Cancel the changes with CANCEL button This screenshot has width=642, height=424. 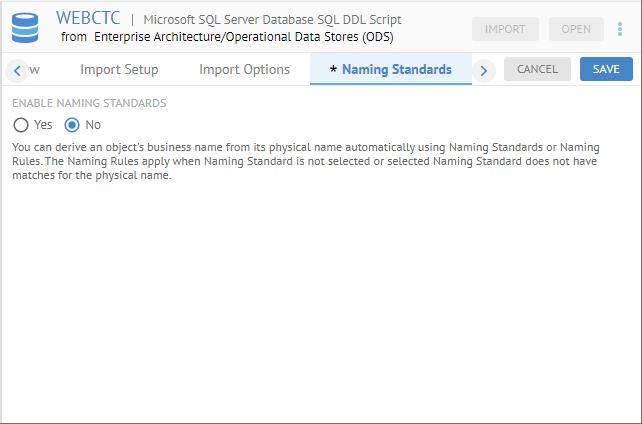click(537, 69)
